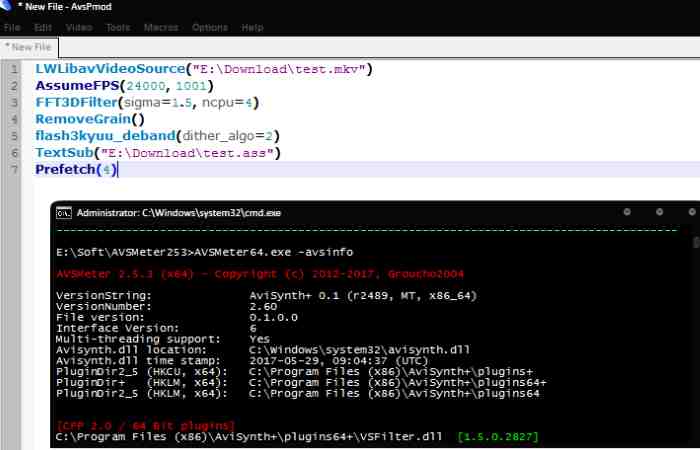Select the New File script tab

tap(29, 47)
